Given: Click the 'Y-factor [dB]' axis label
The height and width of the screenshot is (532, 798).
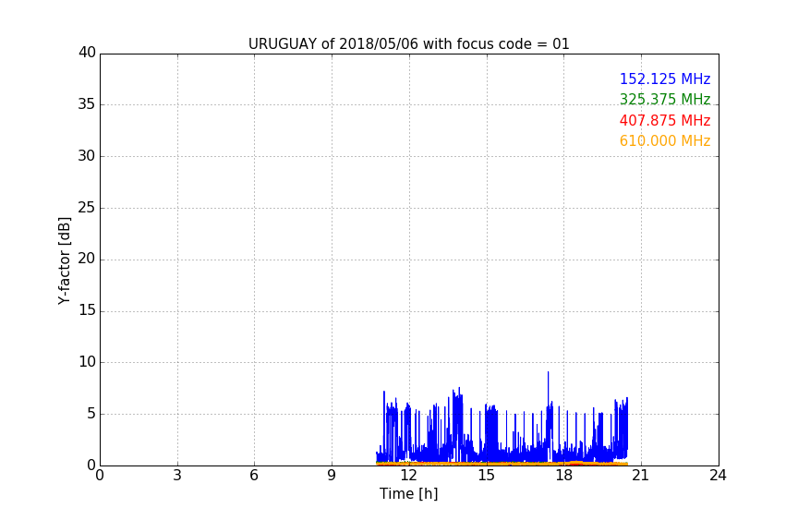Looking at the screenshot, I should [64, 260].
